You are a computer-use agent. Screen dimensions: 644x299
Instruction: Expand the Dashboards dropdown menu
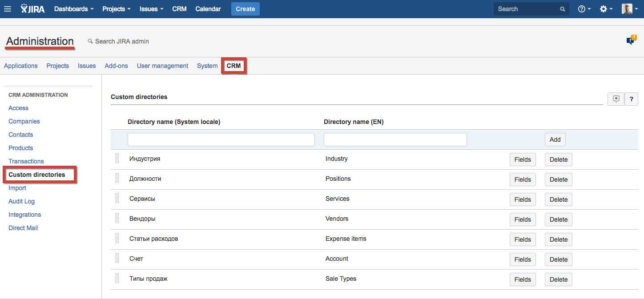(x=74, y=9)
